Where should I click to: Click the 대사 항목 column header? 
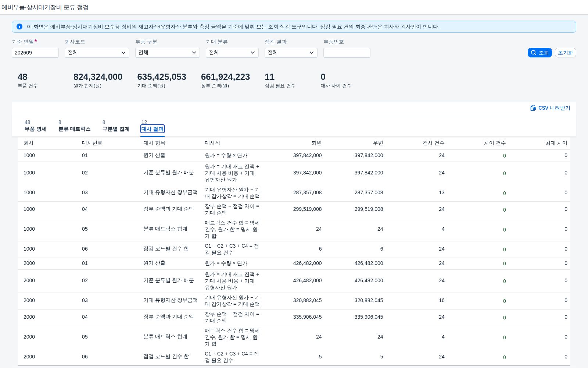(154, 143)
